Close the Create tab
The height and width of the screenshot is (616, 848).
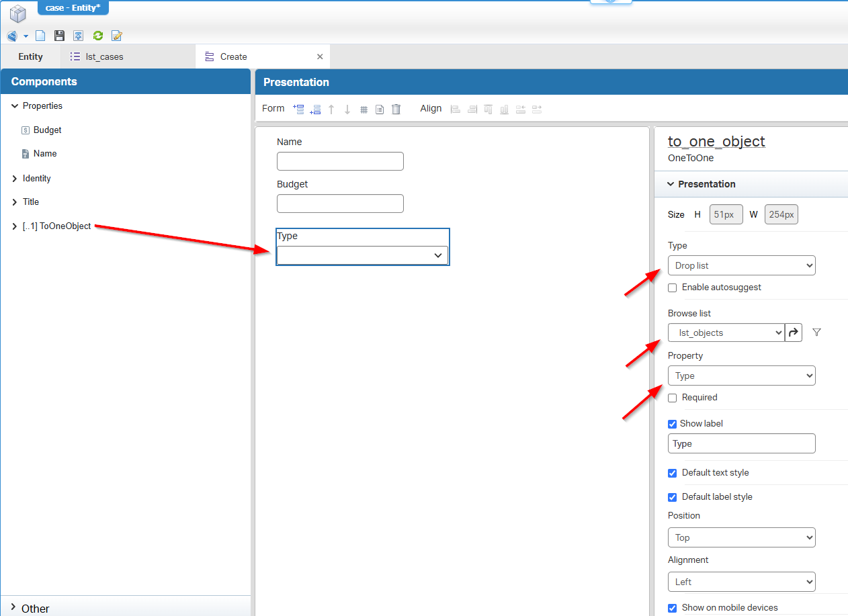pyautogui.click(x=320, y=57)
